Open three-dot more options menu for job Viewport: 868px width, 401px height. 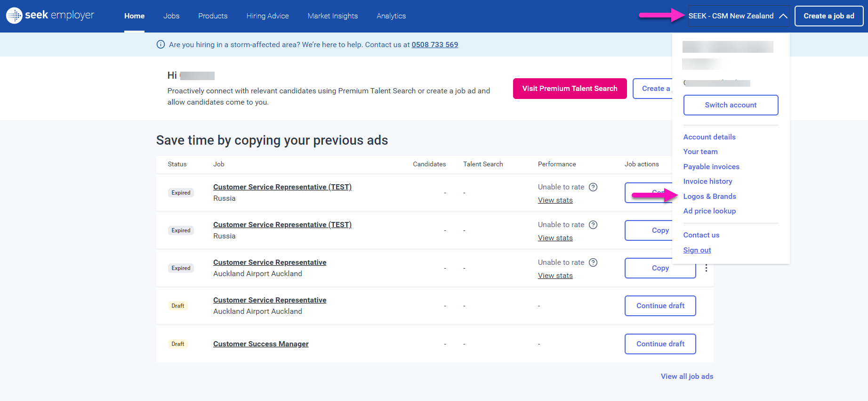pyautogui.click(x=706, y=268)
